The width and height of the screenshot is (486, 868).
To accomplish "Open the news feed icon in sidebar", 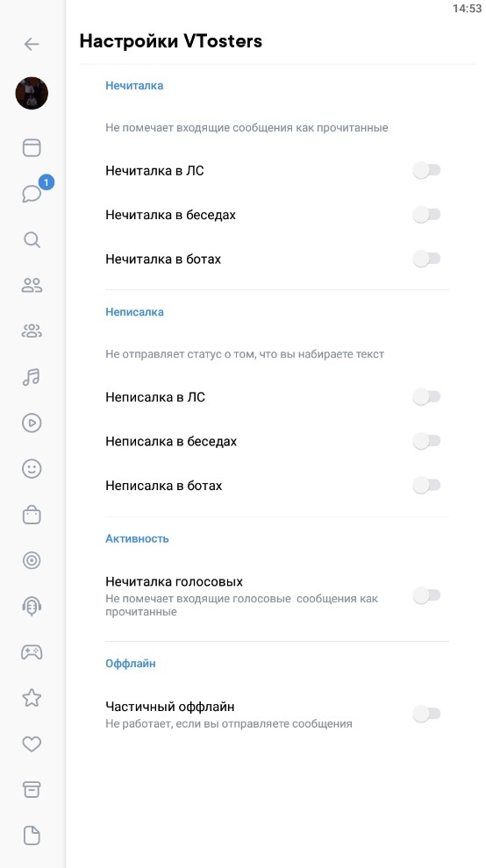I will [x=32, y=148].
